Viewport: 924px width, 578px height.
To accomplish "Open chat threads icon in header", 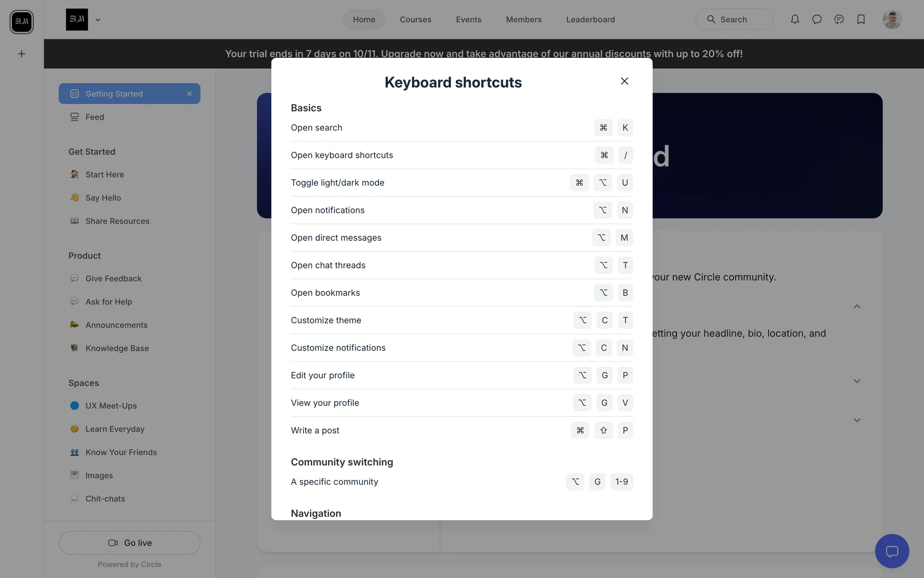I will tap(839, 19).
